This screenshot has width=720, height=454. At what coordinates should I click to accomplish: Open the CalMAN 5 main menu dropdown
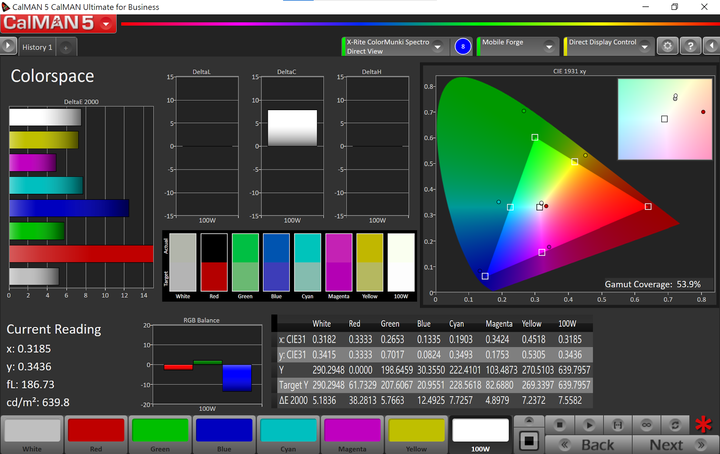(x=106, y=23)
